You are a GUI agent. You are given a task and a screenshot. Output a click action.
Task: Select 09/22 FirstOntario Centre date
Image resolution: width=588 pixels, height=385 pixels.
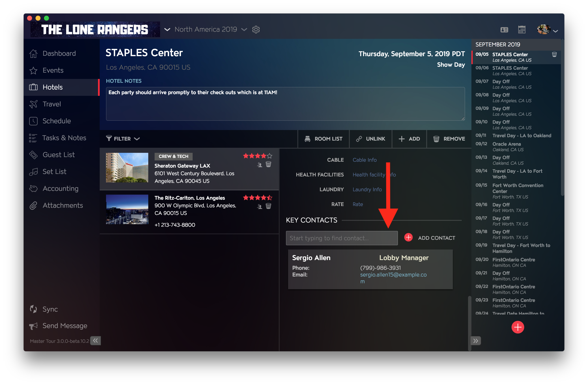[x=516, y=289]
